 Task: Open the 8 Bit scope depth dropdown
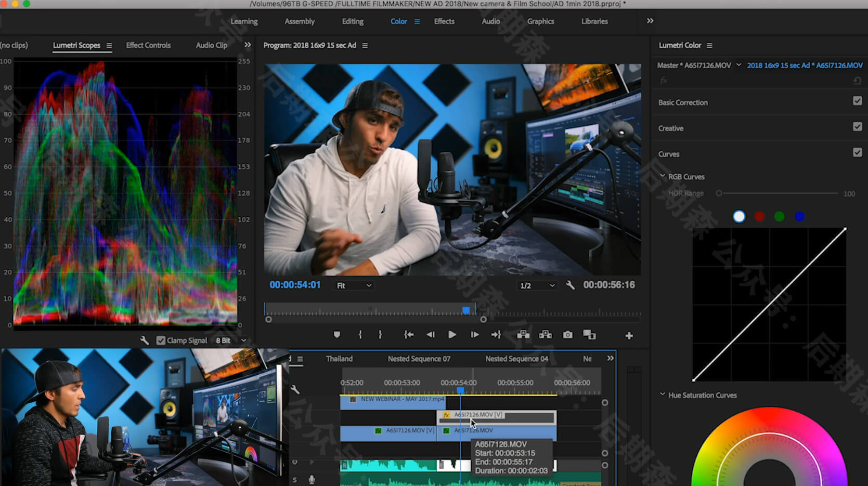pyautogui.click(x=230, y=340)
